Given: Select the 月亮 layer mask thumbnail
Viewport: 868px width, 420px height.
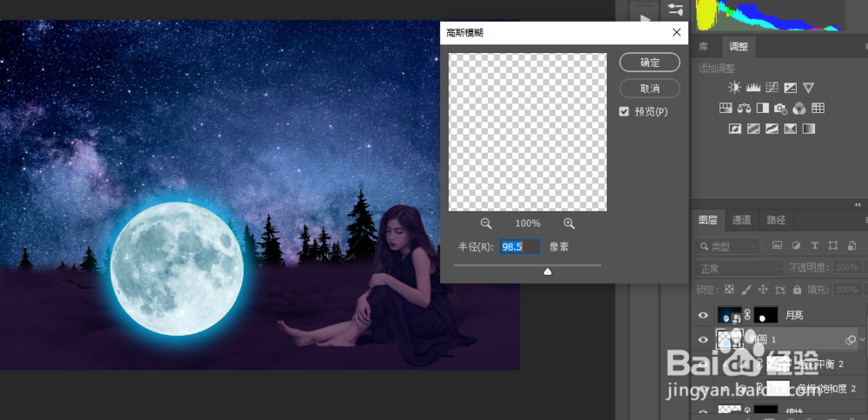Looking at the screenshot, I should click(x=766, y=315).
